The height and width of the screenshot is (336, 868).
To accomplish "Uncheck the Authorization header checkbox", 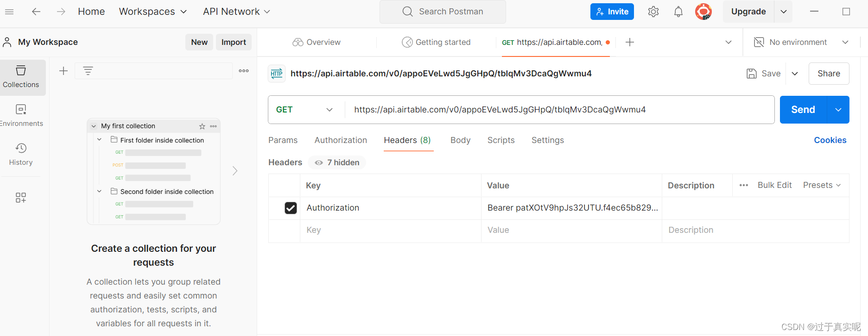I will [x=291, y=208].
